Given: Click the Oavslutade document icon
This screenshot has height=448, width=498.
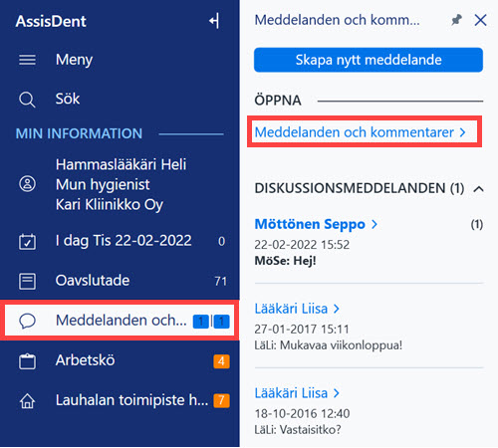Looking at the screenshot, I should (x=27, y=281).
